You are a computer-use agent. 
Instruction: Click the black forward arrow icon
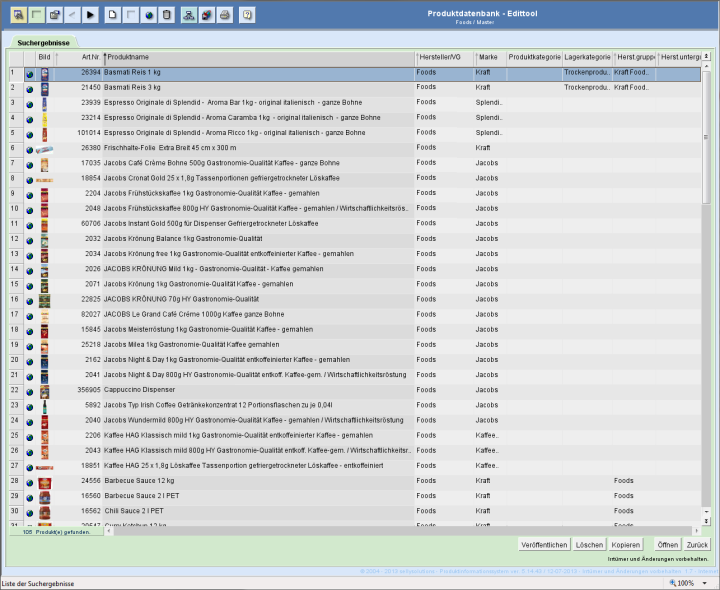(x=90, y=15)
